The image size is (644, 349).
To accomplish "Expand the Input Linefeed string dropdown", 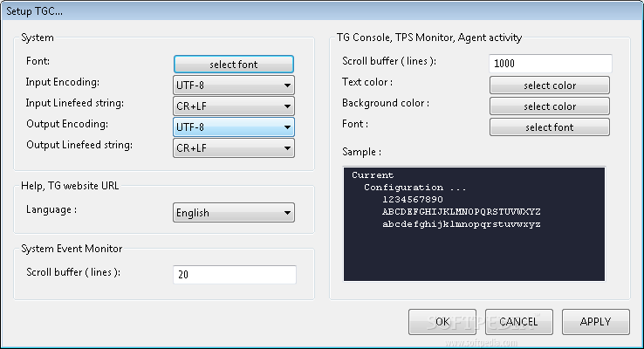I will click(x=234, y=106).
